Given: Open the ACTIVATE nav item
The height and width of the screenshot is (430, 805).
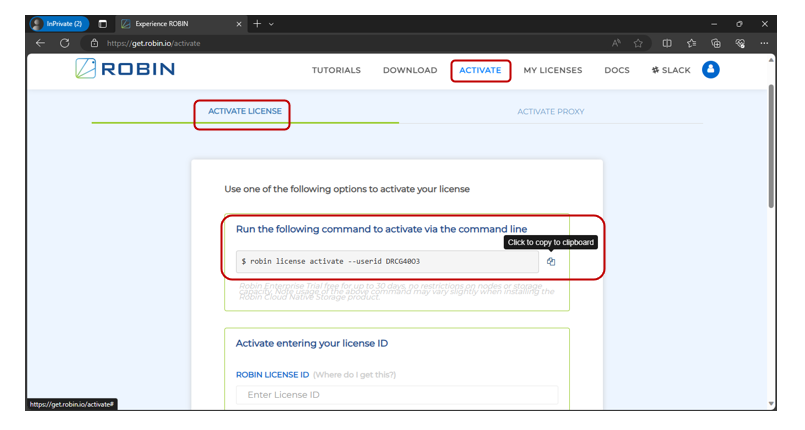Looking at the screenshot, I should coord(480,70).
